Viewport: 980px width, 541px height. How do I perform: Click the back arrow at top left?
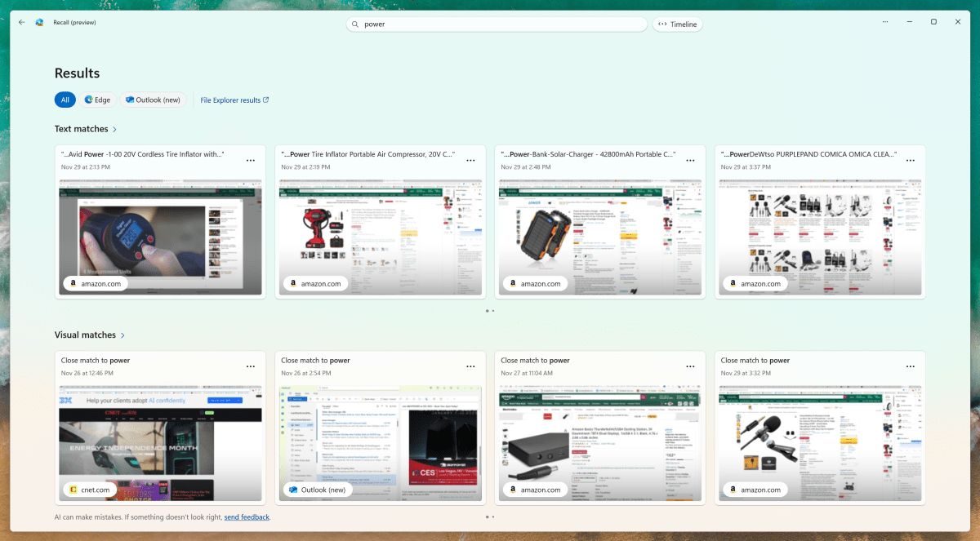click(22, 22)
